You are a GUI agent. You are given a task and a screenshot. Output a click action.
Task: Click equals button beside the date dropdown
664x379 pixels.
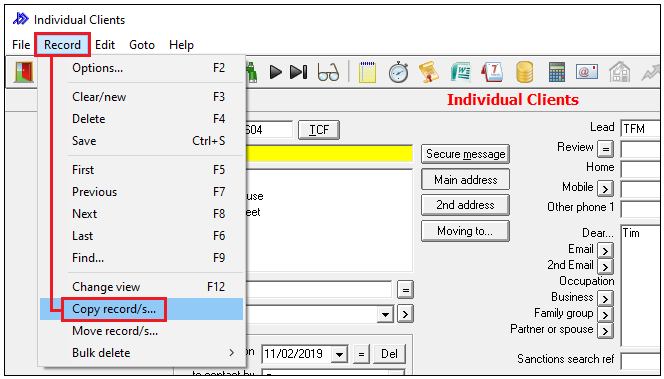click(361, 354)
